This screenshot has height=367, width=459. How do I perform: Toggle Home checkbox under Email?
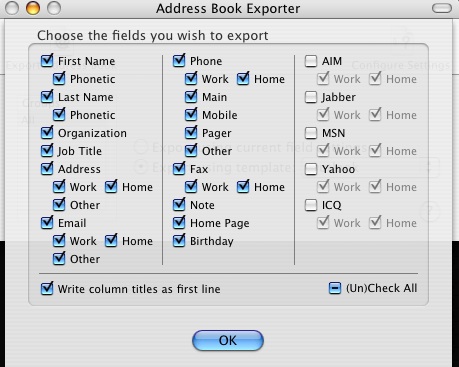[111, 241]
